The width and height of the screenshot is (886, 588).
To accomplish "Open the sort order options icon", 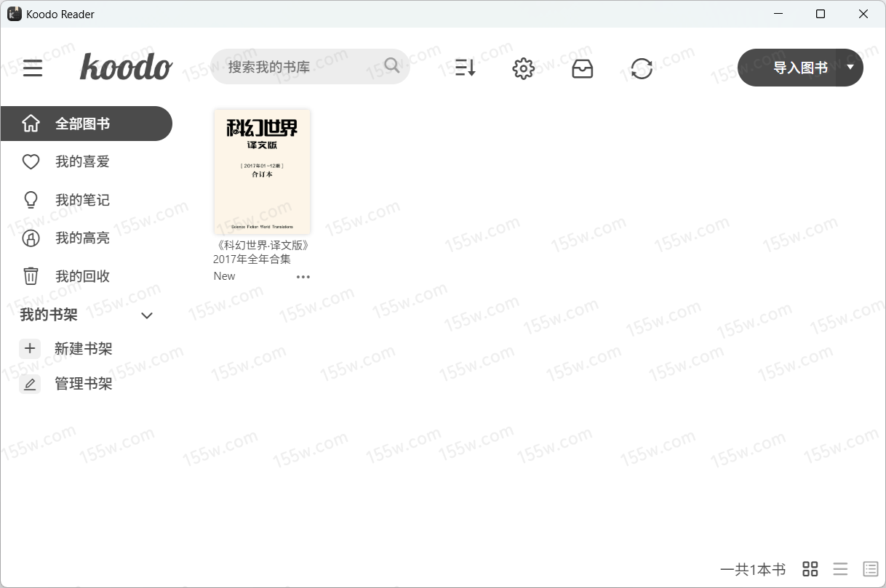I will click(x=465, y=68).
